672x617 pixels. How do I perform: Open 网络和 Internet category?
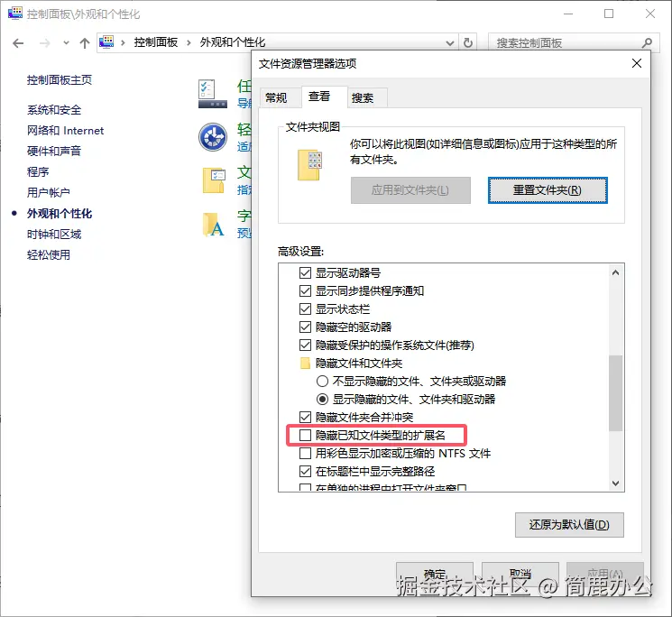(65, 131)
